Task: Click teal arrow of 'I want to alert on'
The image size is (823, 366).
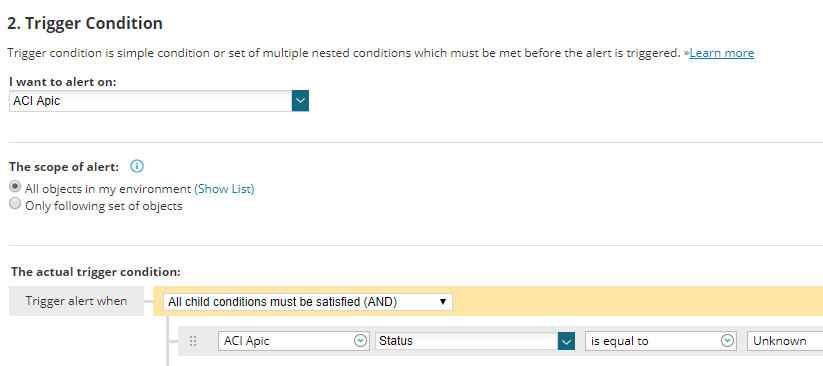Action: click(300, 101)
